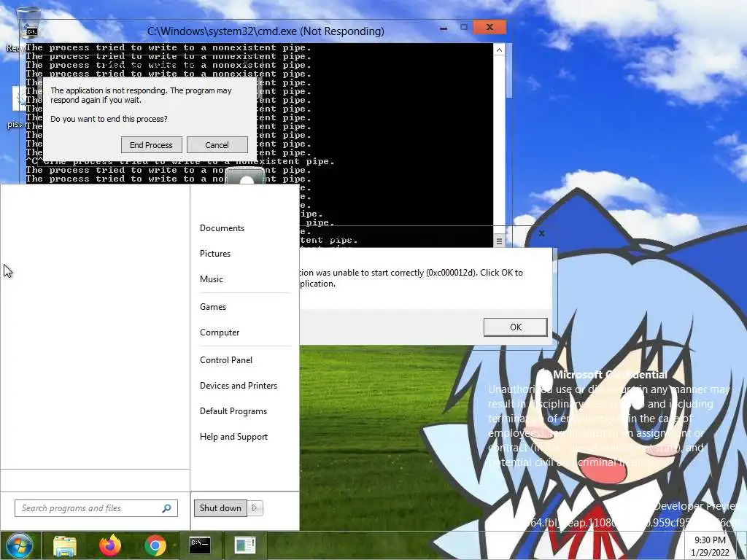747x560 pixels.
Task: Click End Process in the not responding dialog
Action: [152, 145]
